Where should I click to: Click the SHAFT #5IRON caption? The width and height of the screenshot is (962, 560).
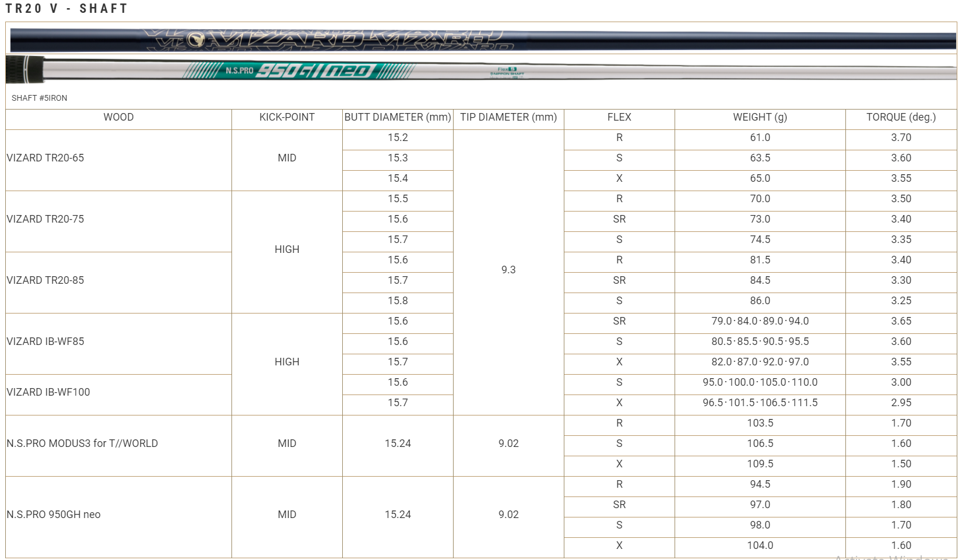[x=39, y=98]
